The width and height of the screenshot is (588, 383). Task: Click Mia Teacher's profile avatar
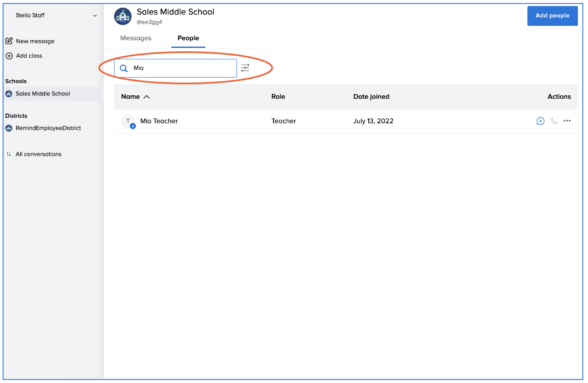128,122
